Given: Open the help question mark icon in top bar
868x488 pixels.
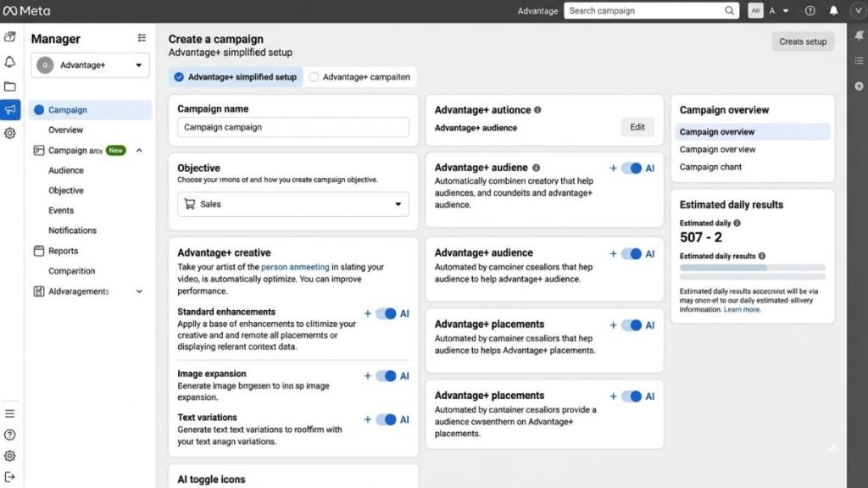Looking at the screenshot, I should pos(810,10).
